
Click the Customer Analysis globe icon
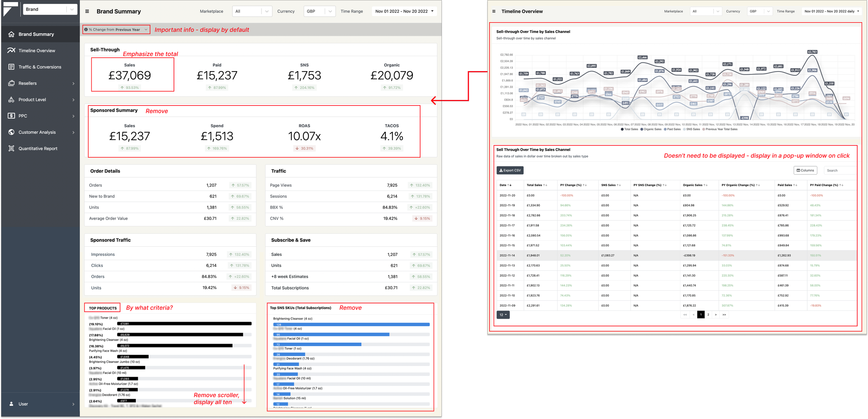(11, 132)
